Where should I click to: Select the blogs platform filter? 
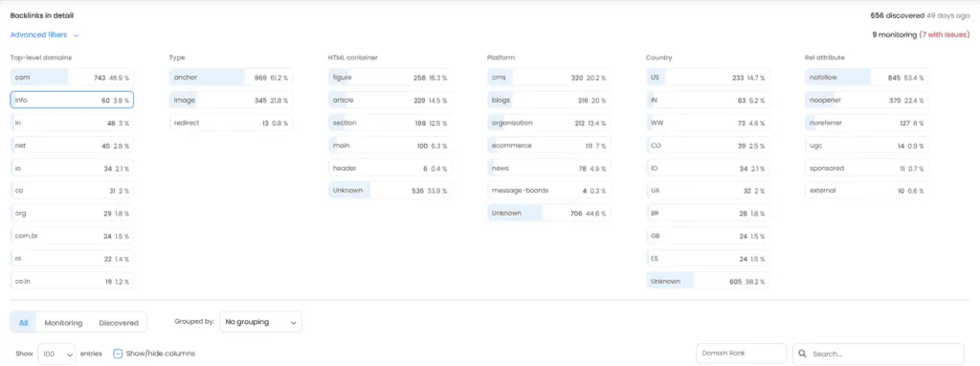pyautogui.click(x=548, y=100)
